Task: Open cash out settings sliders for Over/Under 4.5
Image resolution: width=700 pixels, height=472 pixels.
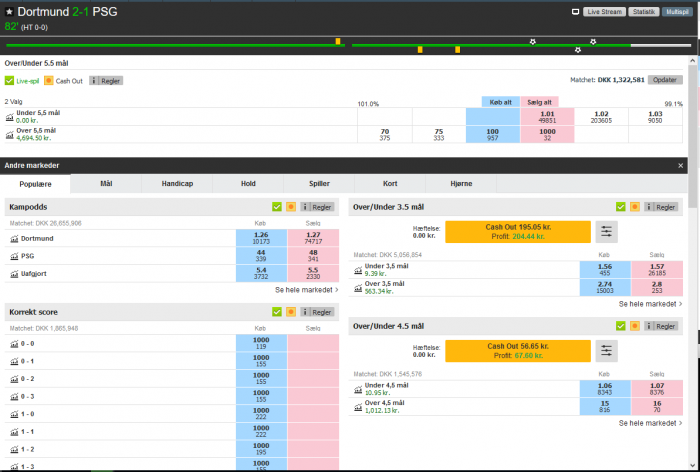Action: [606, 351]
